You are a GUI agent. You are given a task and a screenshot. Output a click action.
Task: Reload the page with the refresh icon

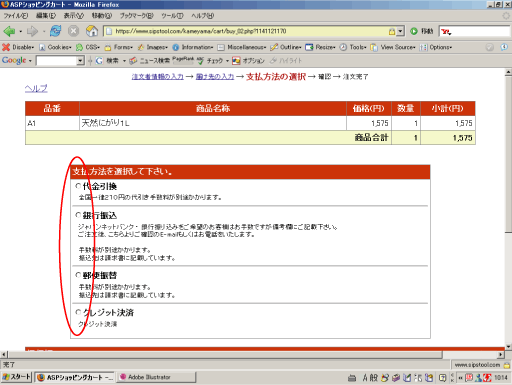(x=55, y=31)
